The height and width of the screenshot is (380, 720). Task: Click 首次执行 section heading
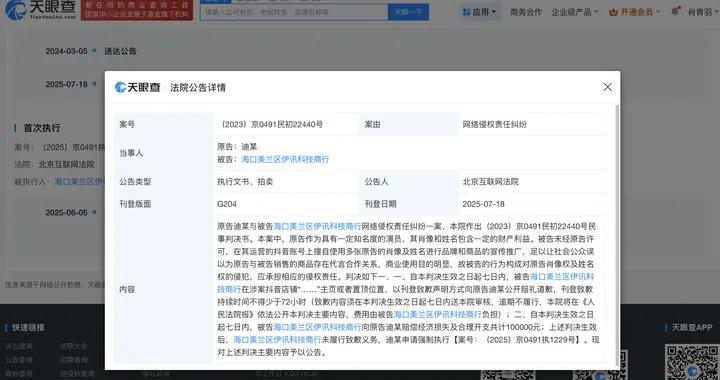(42, 128)
